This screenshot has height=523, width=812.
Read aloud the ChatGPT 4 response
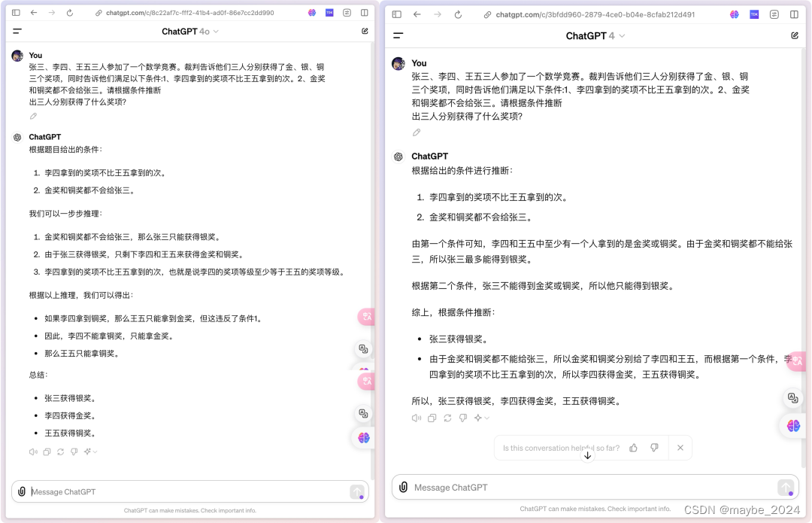(417, 418)
